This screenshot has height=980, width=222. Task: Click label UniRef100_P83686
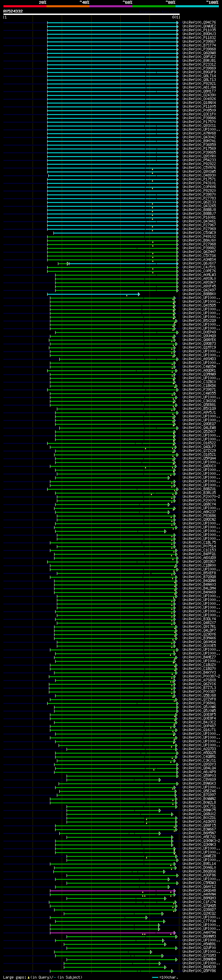(x=199, y=516)
